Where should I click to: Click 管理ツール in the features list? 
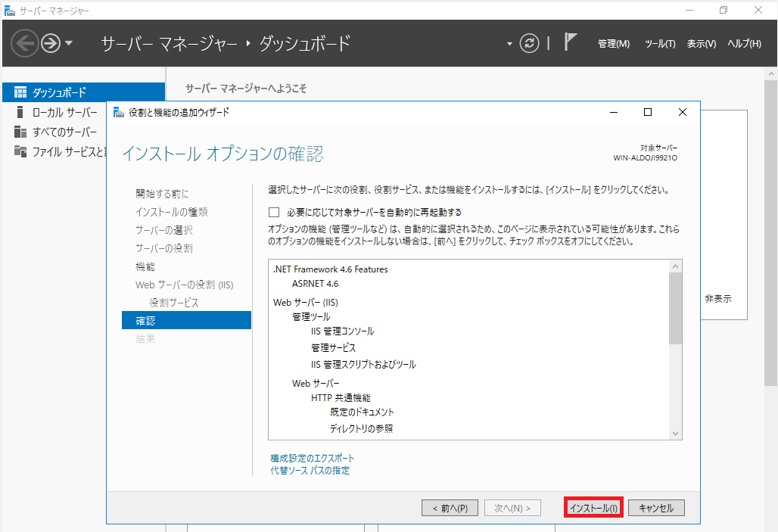(x=311, y=316)
